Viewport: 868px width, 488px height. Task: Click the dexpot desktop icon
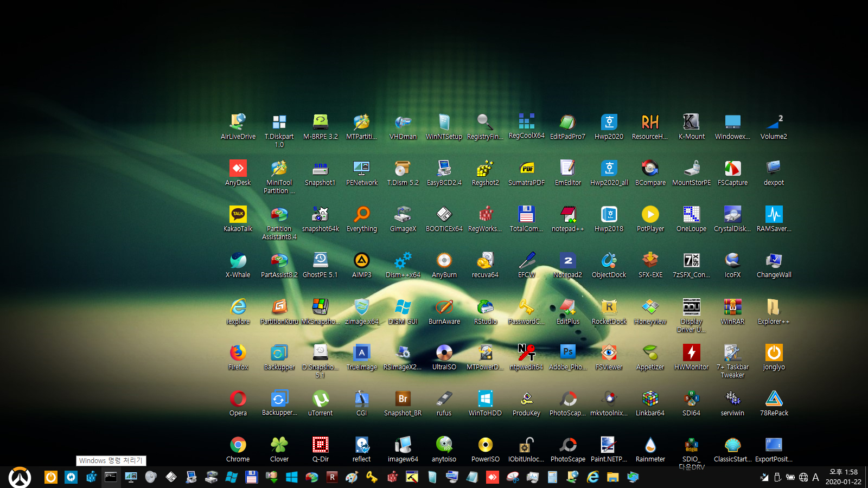(774, 173)
